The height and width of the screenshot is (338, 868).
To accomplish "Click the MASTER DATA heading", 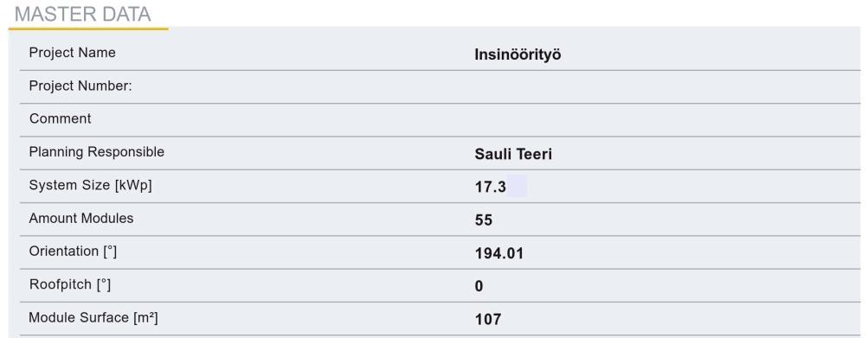I will (x=82, y=14).
